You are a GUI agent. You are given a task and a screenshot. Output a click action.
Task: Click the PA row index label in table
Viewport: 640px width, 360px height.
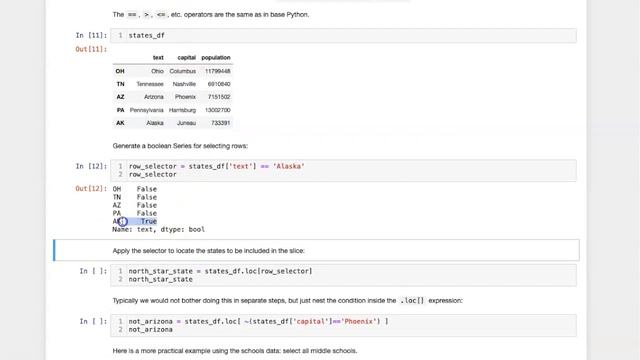[x=120, y=110]
